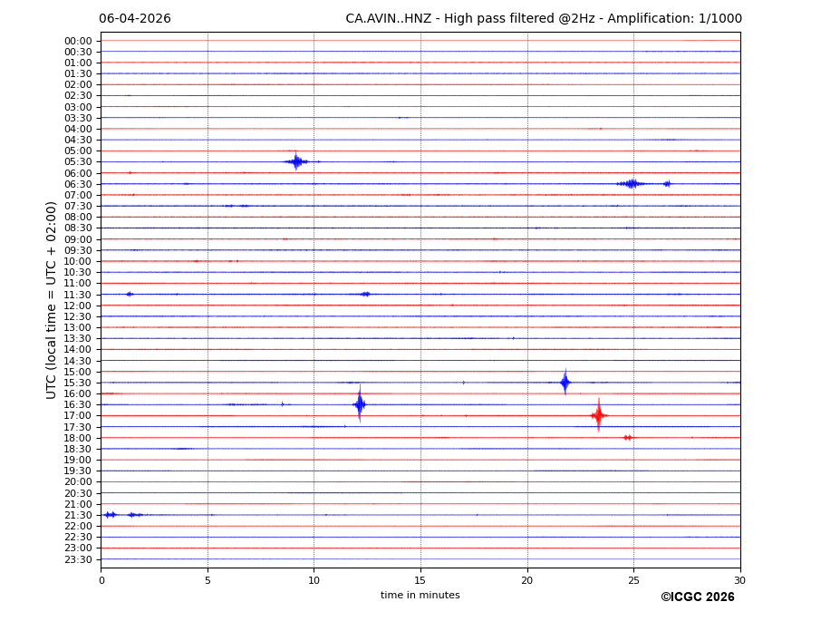Select the blue burst near minute 12 on 11:30
The width and height of the screenshot is (840, 631).
tap(365, 294)
